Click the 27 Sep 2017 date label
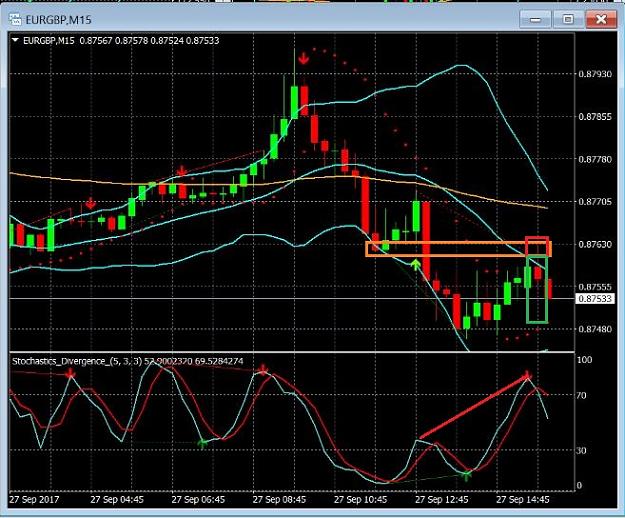Image resolution: width=625 pixels, height=518 pixels. (34, 500)
